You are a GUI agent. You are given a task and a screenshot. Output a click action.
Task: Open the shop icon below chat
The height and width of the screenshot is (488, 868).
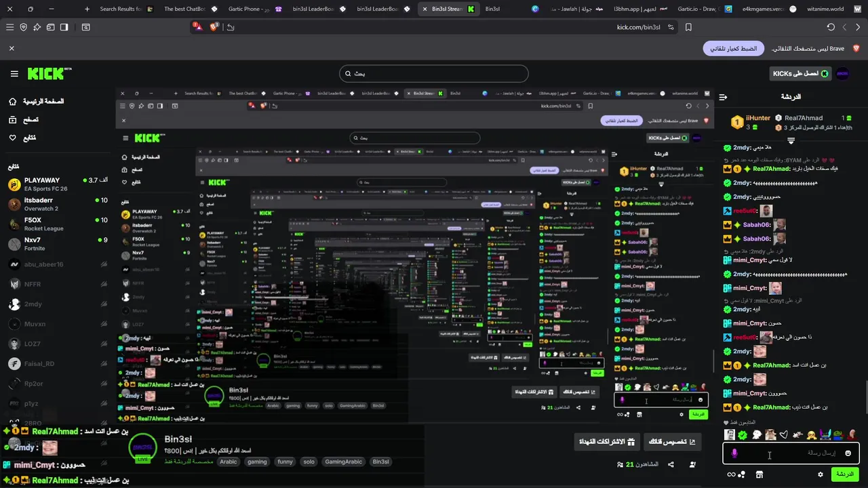[759, 474]
